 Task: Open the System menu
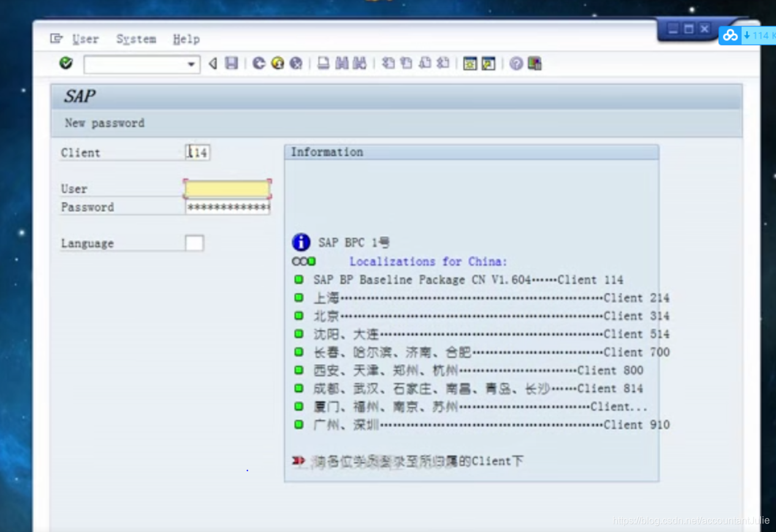point(135,39)
